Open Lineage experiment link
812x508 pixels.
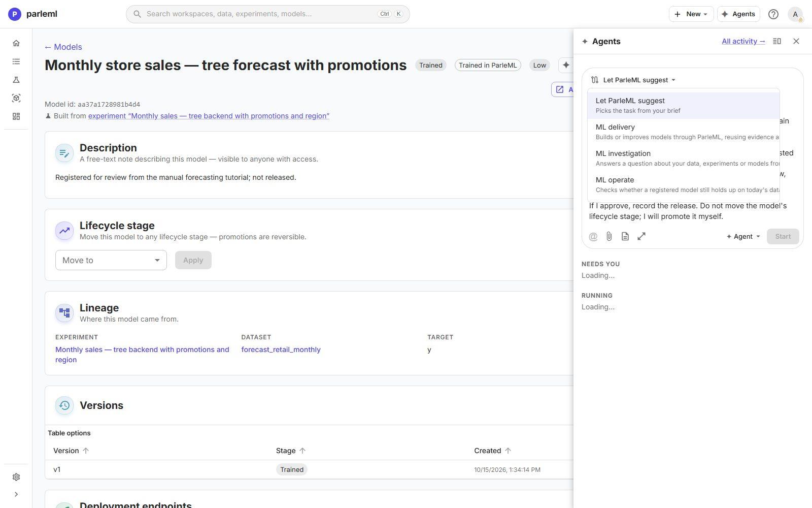(x=142, y=355)
